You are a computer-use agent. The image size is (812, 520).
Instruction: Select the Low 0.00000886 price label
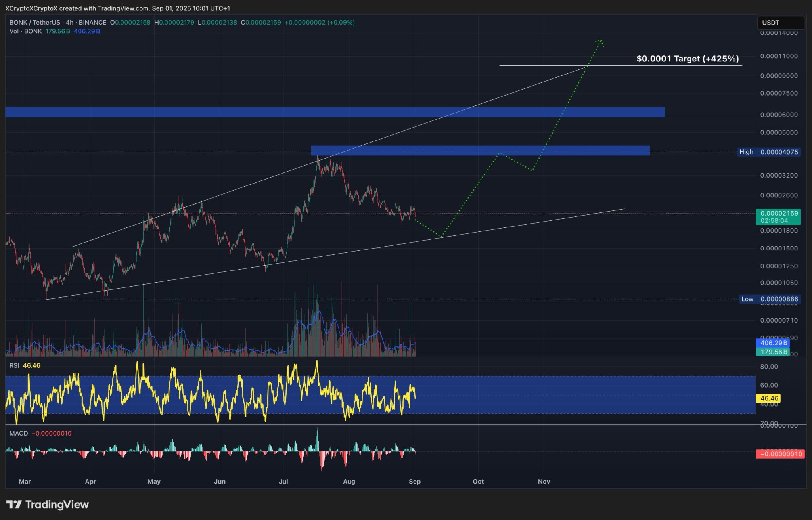coord(769,299)
